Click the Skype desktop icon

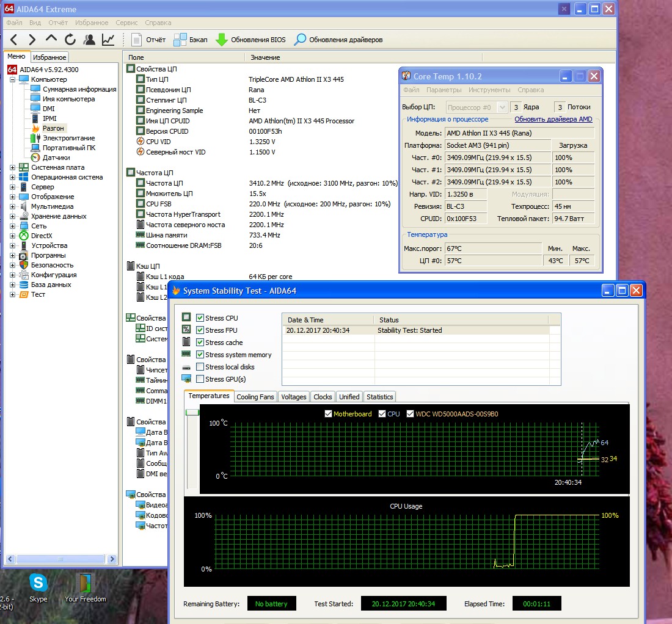(x=38, y=587)
